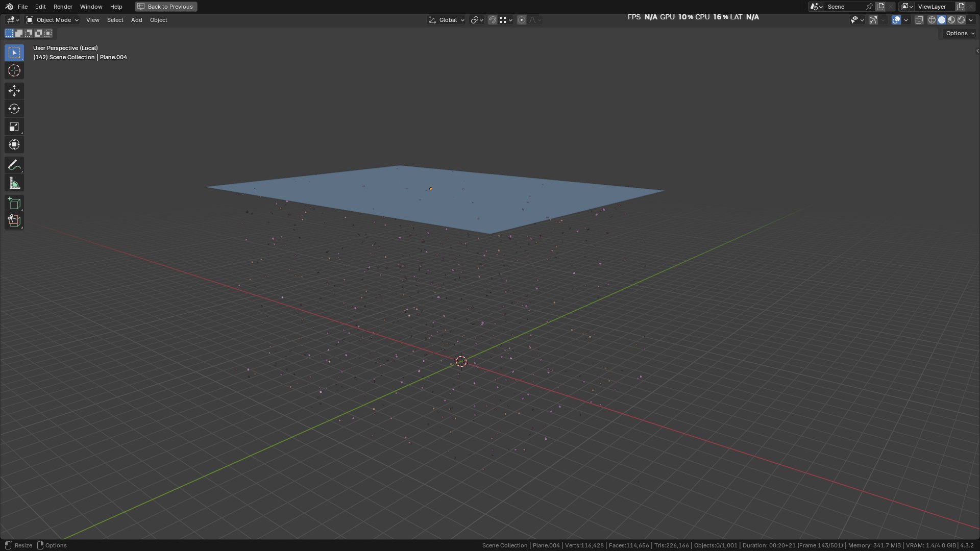Open the Object Mode dropdown

click(53, 20)
